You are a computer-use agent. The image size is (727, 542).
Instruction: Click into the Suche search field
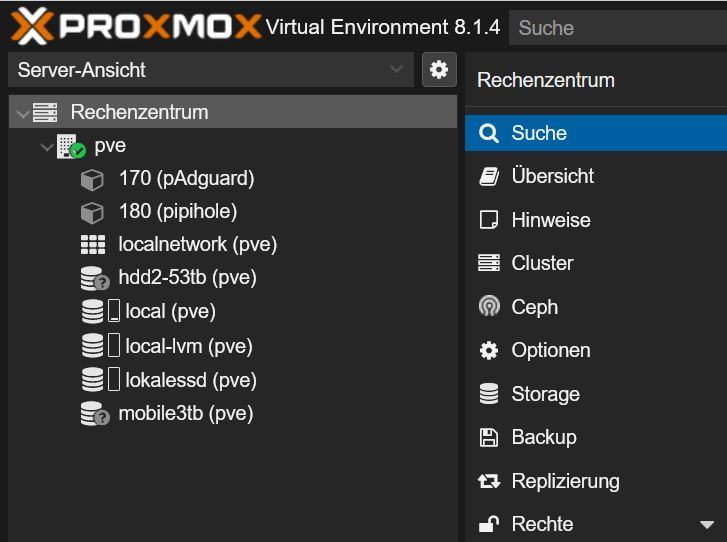[618, 28]
